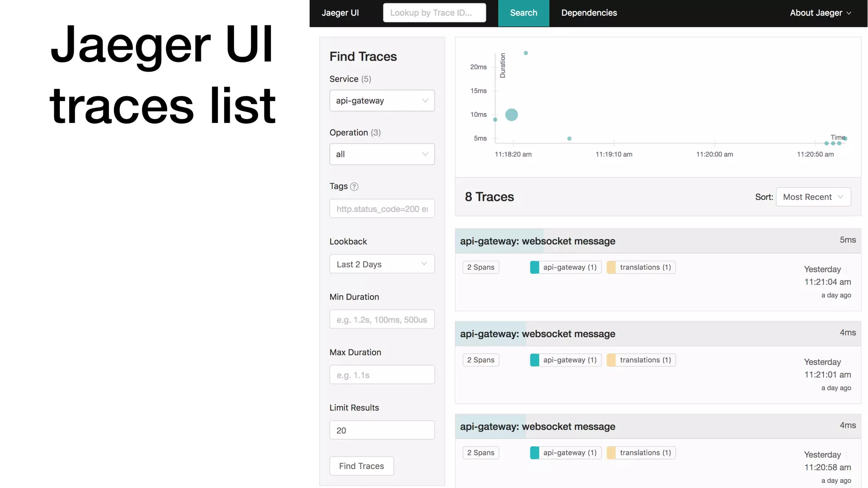This screenshot has height=488, width=868.
Task: Click the Tags help question-mark icon
Action: pos(354,186)
